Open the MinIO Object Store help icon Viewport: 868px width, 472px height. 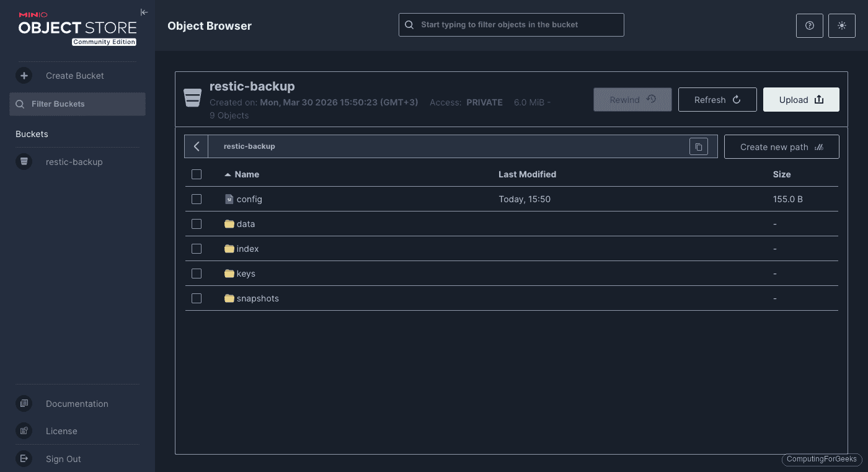(809, 25)
